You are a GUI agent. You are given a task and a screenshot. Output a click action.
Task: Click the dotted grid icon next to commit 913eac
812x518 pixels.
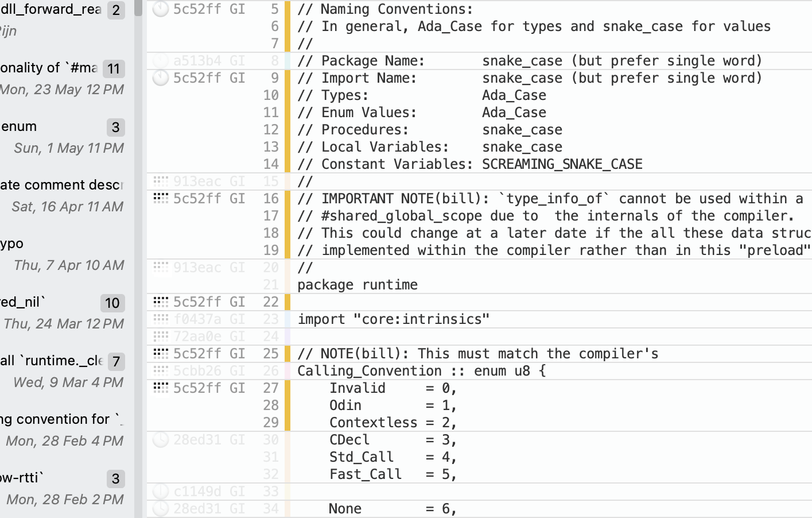pyautogui.click(x=160, y=181)
